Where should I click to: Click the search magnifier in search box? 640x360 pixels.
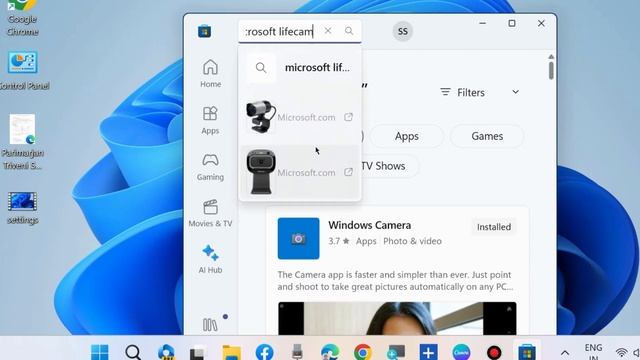coord(349,31)
